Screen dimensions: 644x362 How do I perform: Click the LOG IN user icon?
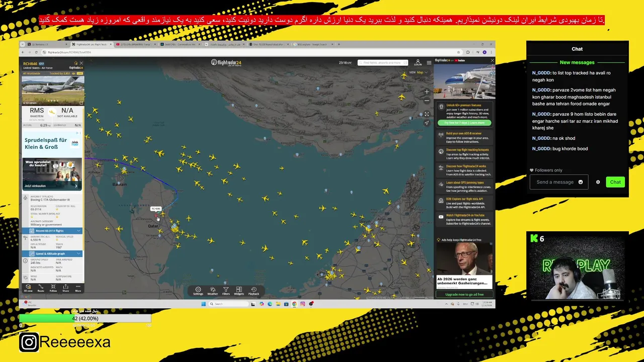pyautogui.click(x=418, y=62)
